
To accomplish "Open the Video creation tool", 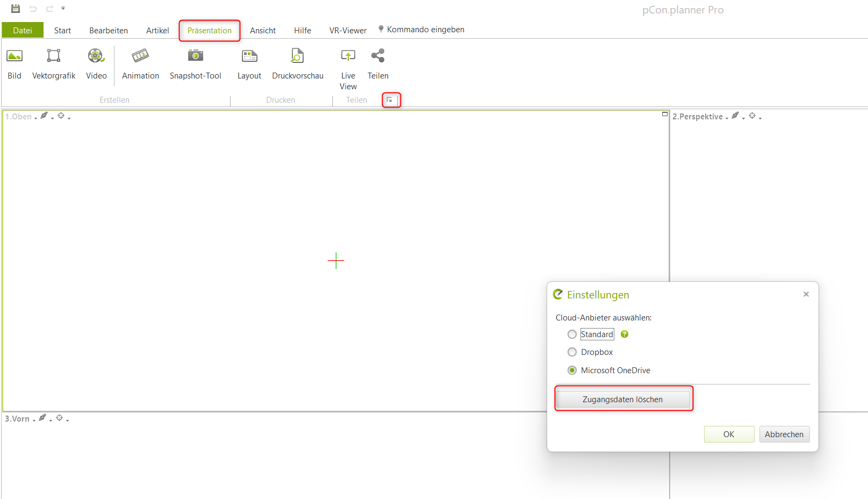I will click(96, 56).
